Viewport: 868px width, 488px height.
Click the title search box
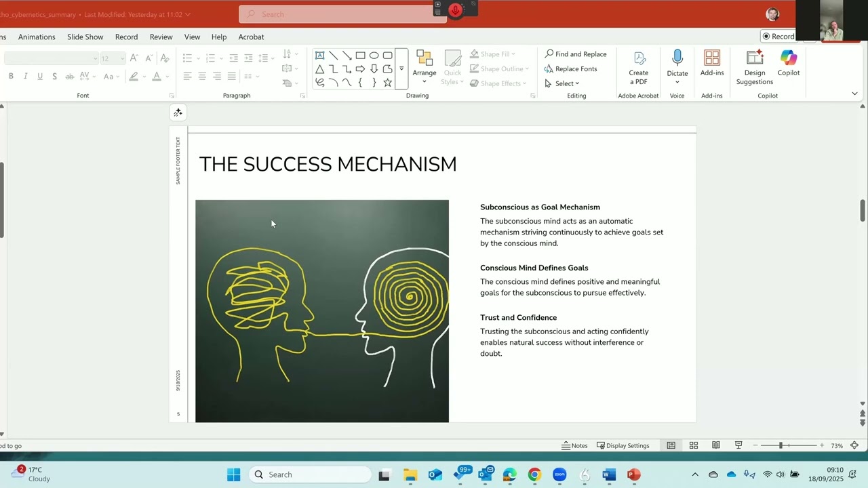click(342, 14)
